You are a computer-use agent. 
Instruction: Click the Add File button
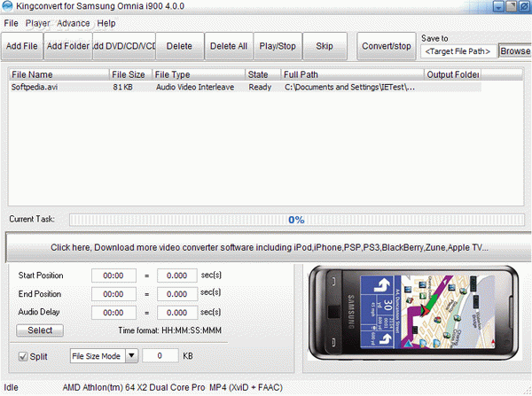(22, 46)
